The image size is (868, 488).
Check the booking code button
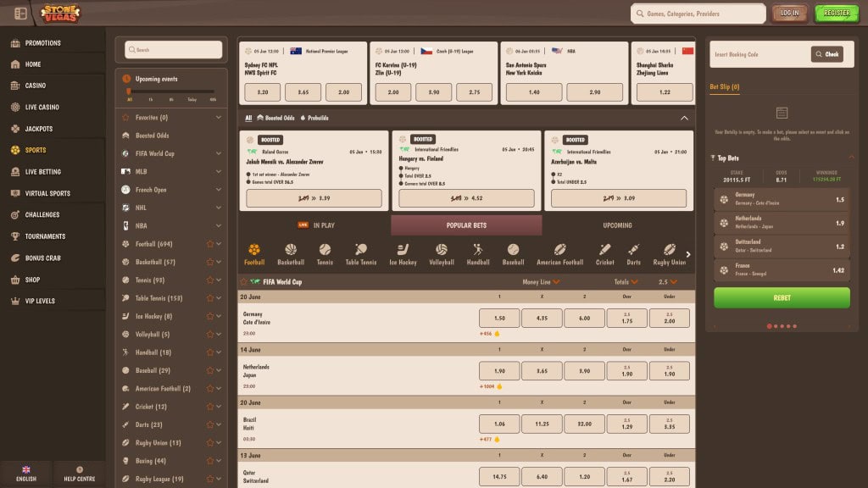(x=827, y=54)
